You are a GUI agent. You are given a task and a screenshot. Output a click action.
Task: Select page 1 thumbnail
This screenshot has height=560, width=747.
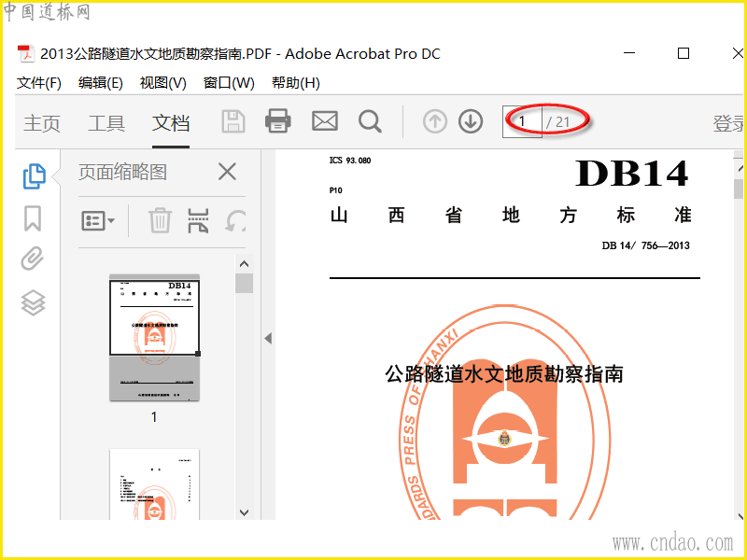[154, 338]
